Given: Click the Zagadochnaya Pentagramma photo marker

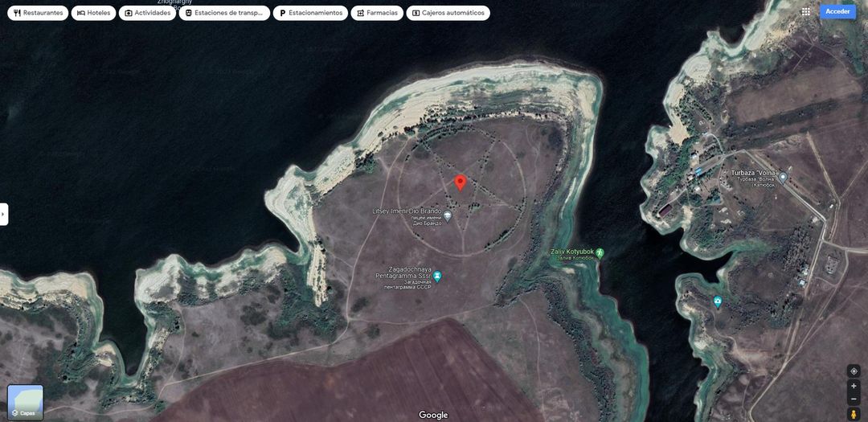Looking at the screenshot, I should click(437, 277).
